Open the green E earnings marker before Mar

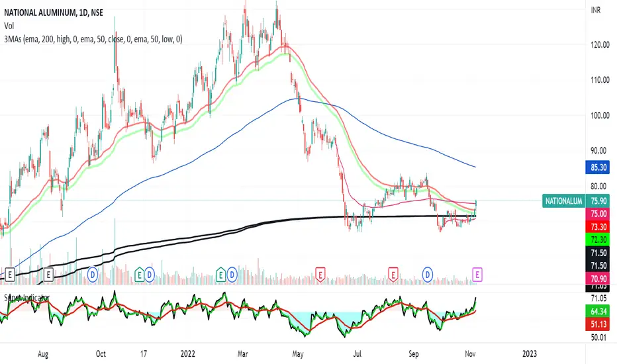(220, 274)
